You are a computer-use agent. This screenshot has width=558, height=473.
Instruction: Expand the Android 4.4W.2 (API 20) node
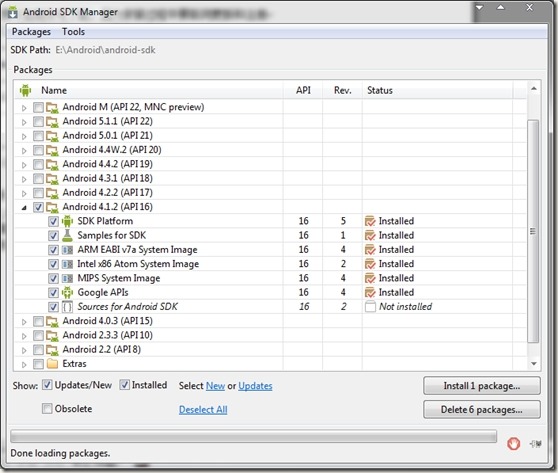(x=24, y=151)
